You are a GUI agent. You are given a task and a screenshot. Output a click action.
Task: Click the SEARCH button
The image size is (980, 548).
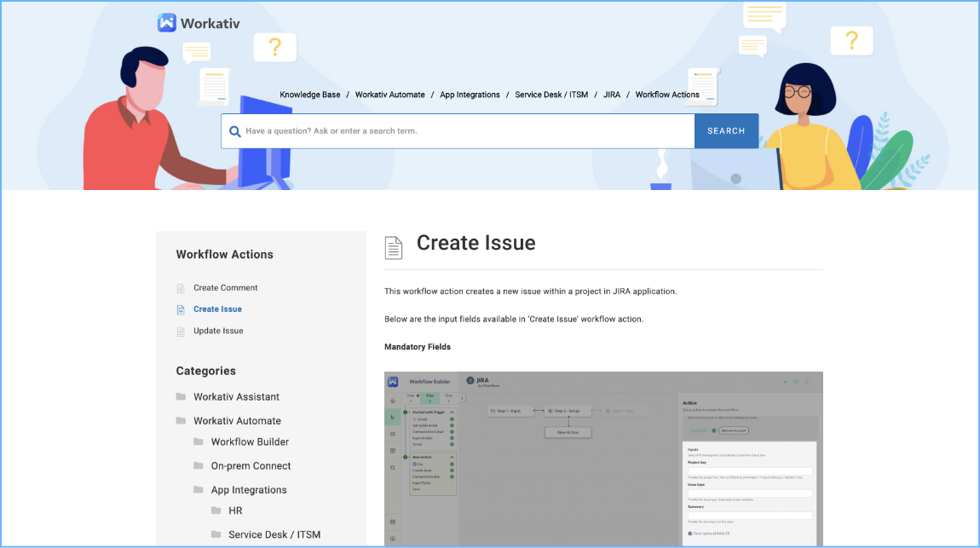[726, 131]
